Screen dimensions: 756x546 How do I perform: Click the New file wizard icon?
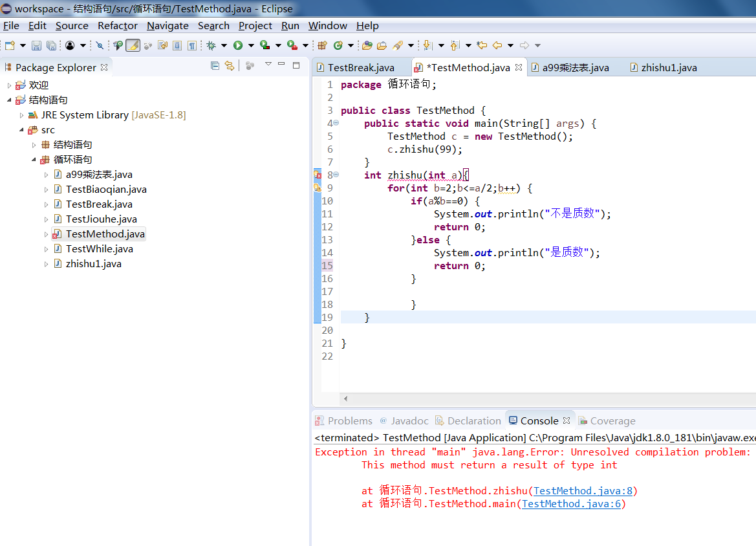coord(10,45)
